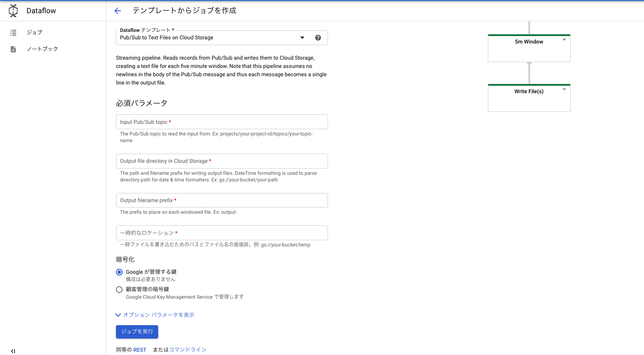Open the ノートブック menu item
Image resolution: width=644 pixels, height=355 pixels.
click(x=42, y=49)
